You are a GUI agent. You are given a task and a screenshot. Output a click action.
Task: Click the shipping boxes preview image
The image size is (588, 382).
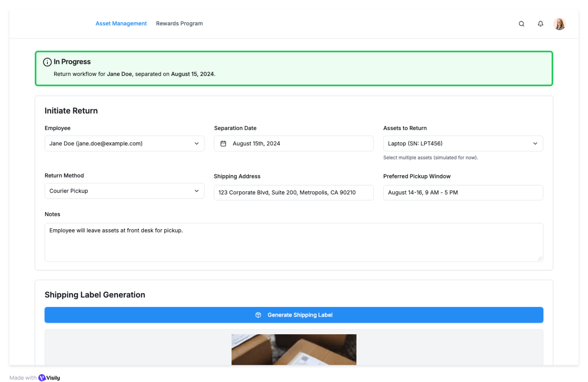294,349
